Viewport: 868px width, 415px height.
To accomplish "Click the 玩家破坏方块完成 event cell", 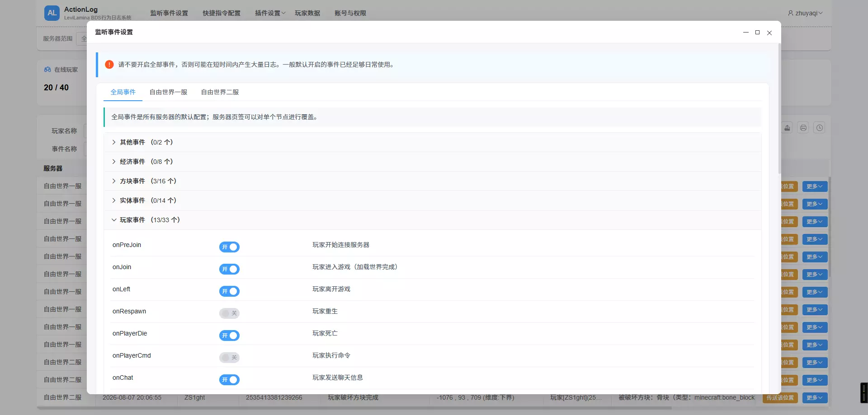I will click(353, 397).
